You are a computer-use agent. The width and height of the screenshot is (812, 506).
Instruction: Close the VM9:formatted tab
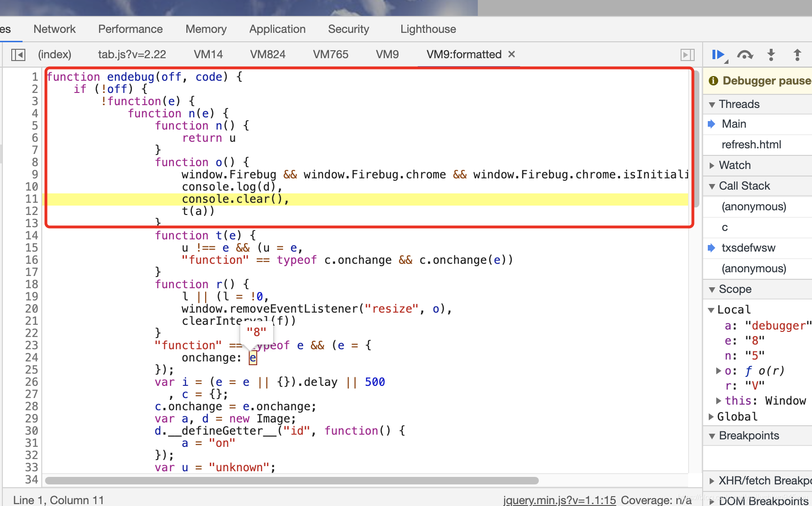pyautogui.click(x=512, y=54)
